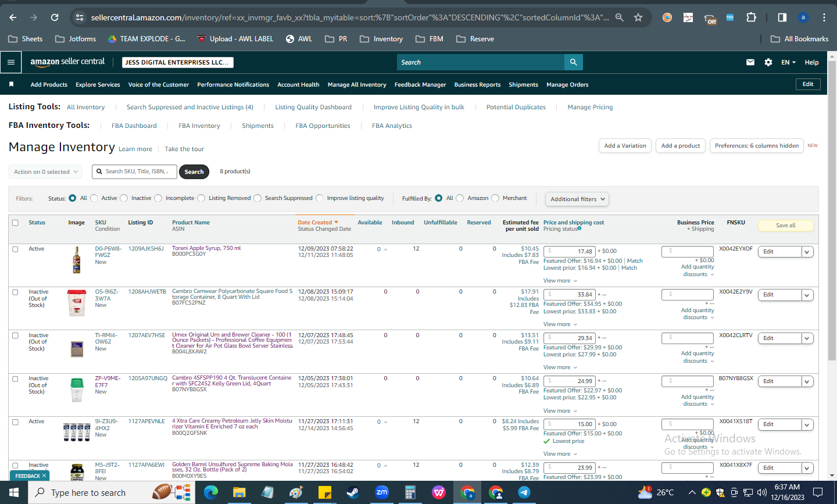The height and width of the screenshot is (504, 837).
Task: Go back with the browser back arrow
Action: pos(13,17)
